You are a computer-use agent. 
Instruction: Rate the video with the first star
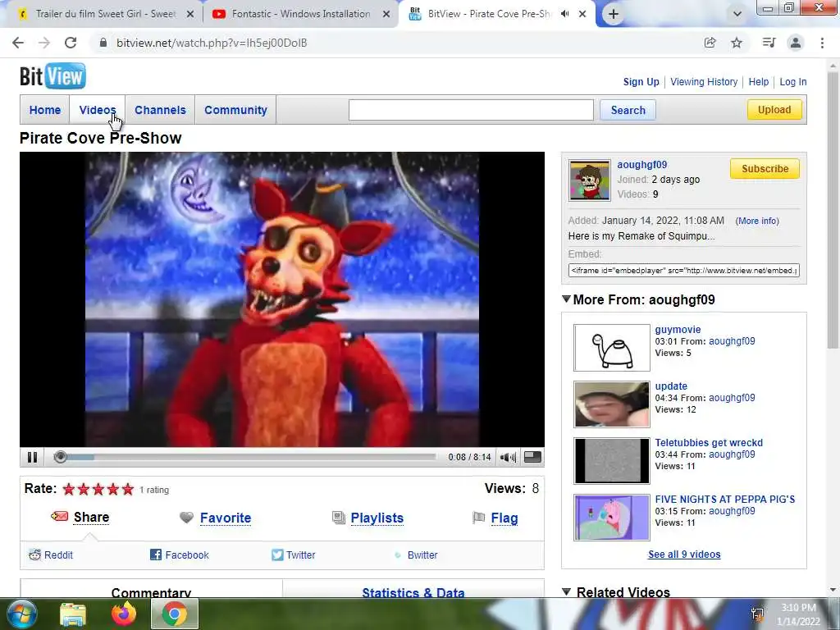69,489
